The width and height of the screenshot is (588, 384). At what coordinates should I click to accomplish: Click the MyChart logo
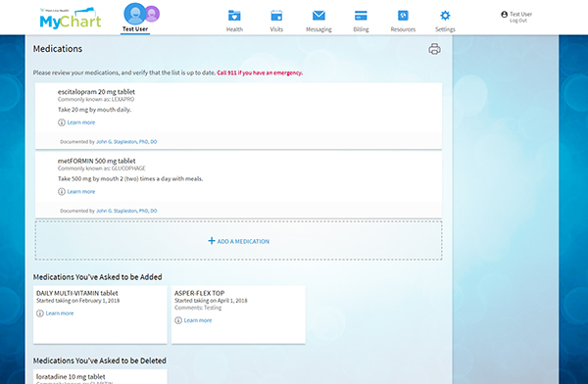click(x=71, y=19)
